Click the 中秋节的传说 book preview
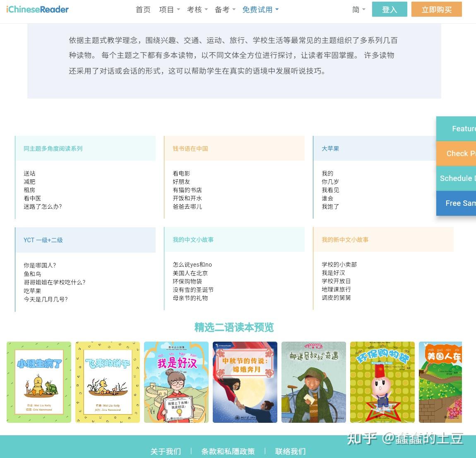The height and width of the screenshot is (458, 476). pos(245,382)
